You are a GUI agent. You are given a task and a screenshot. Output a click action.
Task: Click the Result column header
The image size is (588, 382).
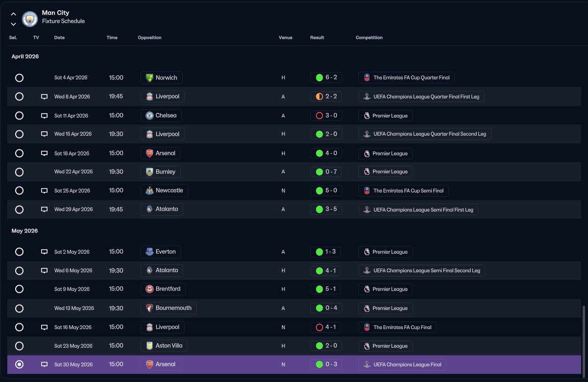[317, 38]
